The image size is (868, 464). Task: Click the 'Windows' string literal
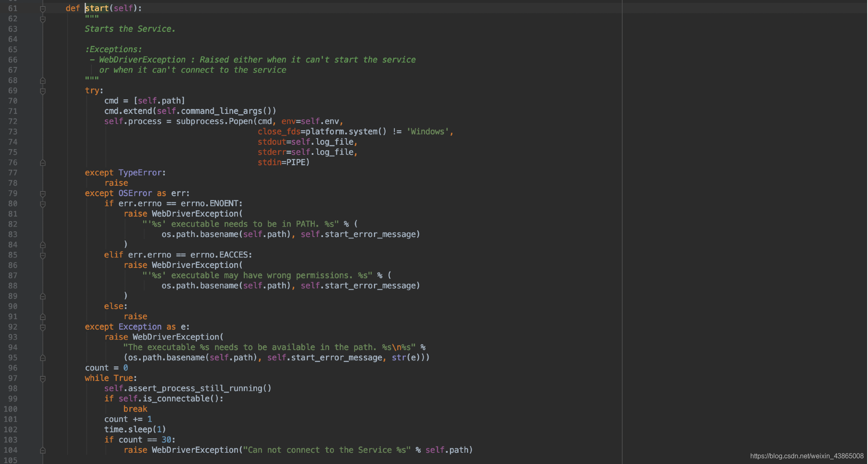427,131
